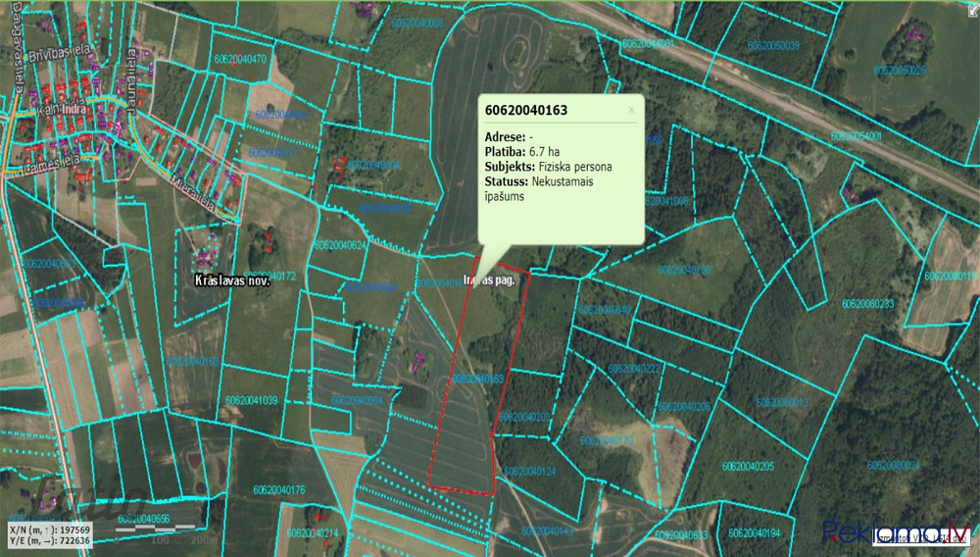Select parcel 60620040206

[684, 407]
